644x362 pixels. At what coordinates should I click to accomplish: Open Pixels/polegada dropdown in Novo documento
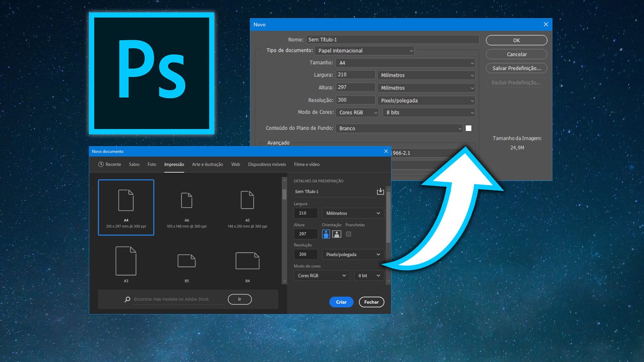point(353,254)
